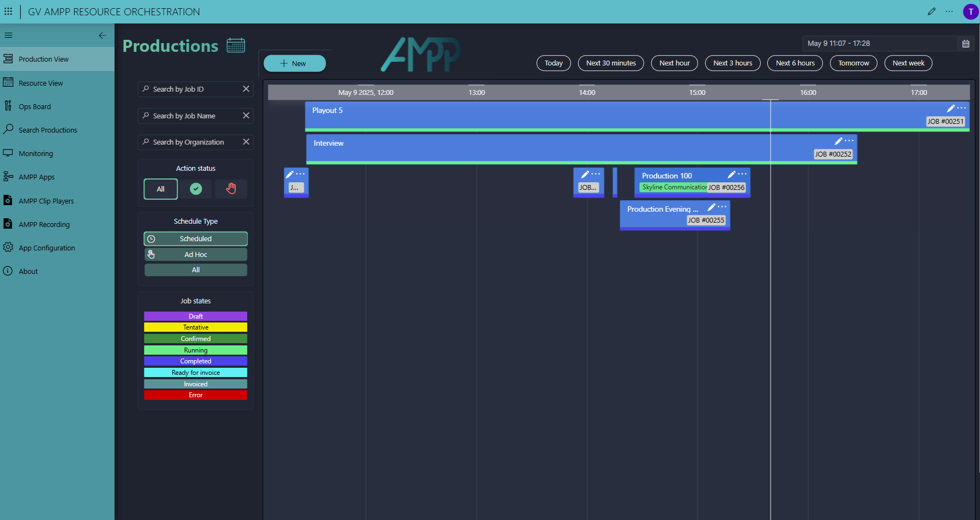Click the Confirmed job state swatch
This screenshot has height=520, width=980.
click(196, 339)
